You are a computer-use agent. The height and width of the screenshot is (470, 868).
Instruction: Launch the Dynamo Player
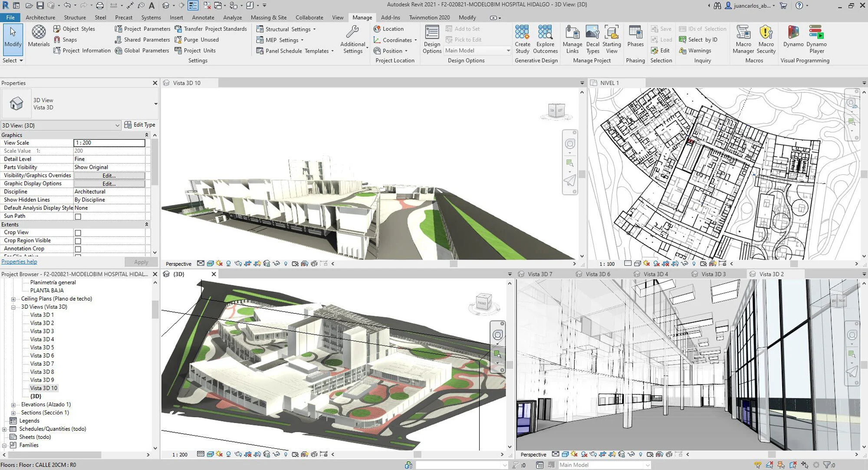[816, 39]
